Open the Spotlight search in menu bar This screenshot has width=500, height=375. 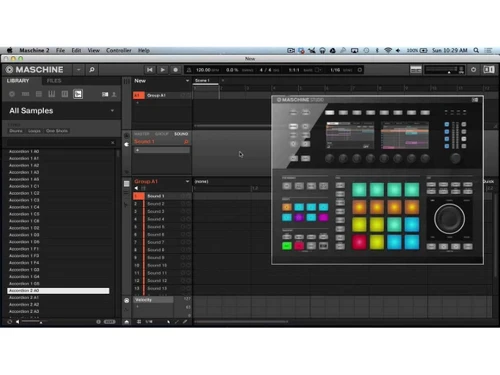(x=476, y=50)
